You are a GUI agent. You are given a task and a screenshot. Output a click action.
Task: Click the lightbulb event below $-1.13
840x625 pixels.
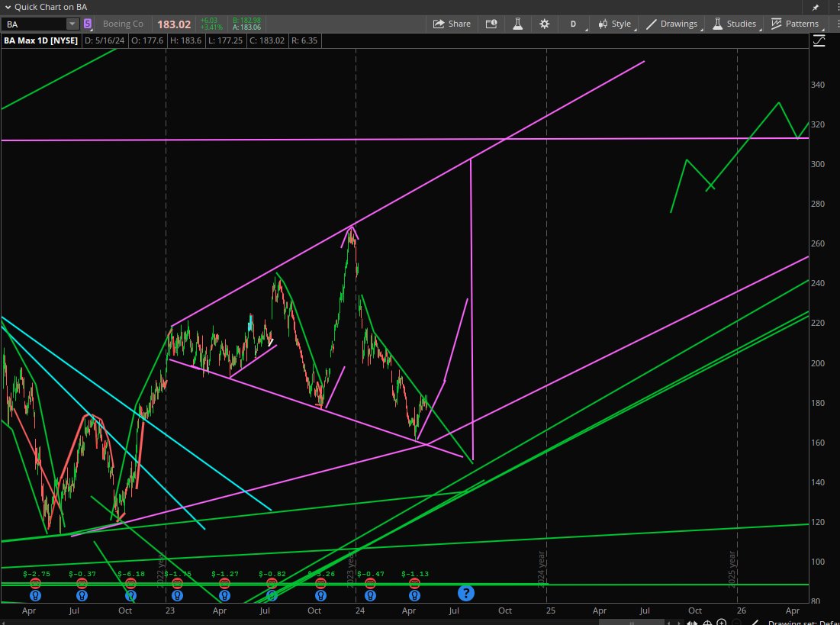click(414, 595)
